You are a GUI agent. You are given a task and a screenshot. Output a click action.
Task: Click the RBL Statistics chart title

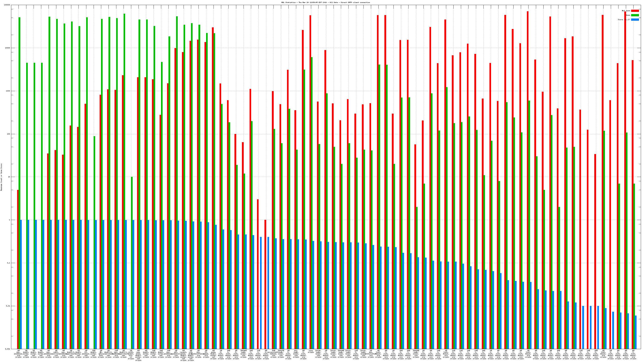pyautogui.click(x=325, y=2)
